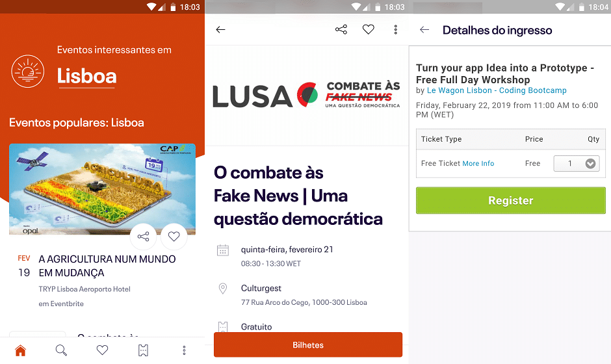This screenshot has height=364, width=611.
Task: Tap the Culturgest location pin icon
Action: pos(222,289)
